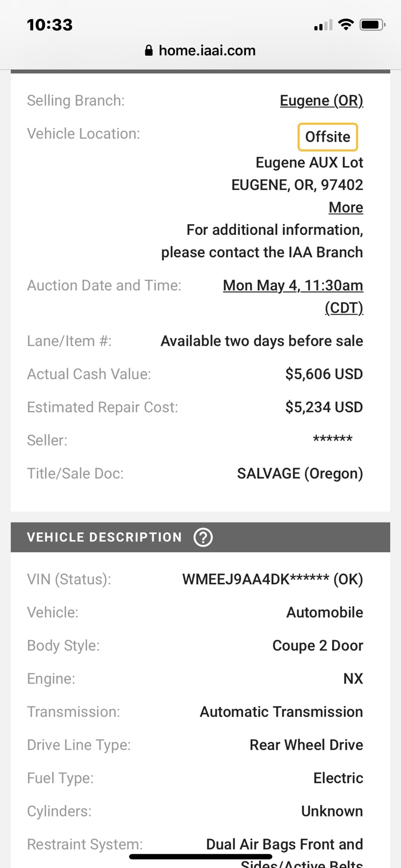
Task: Tap the Electric fuel type value
Action: (x=338, y=778)
